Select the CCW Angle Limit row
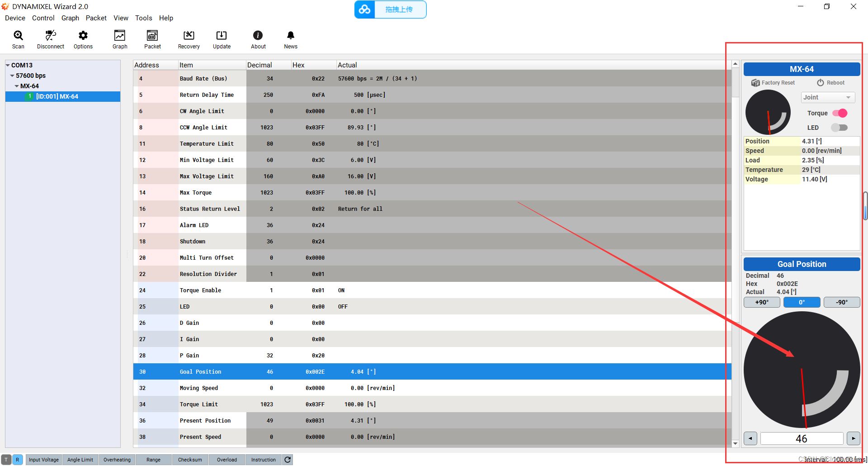Screen dimensions: 868x466 pyautogui.click(x=432, y=127)
